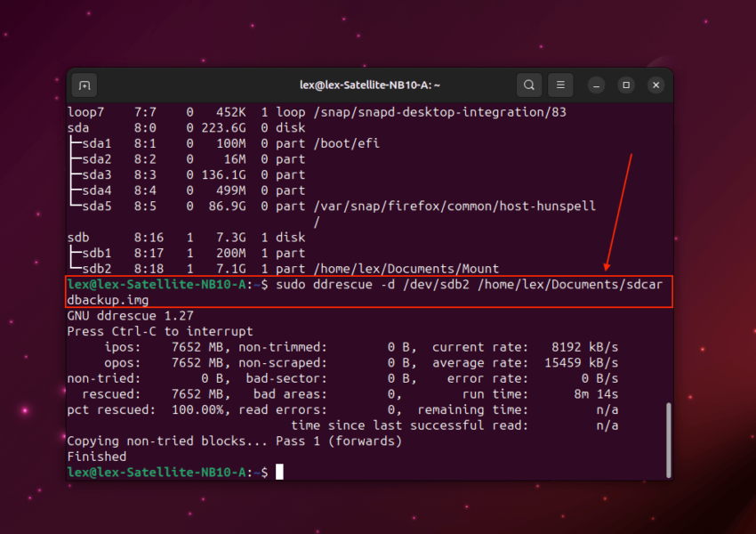Click the new tab icon beside the title

[x=84, y=85]
